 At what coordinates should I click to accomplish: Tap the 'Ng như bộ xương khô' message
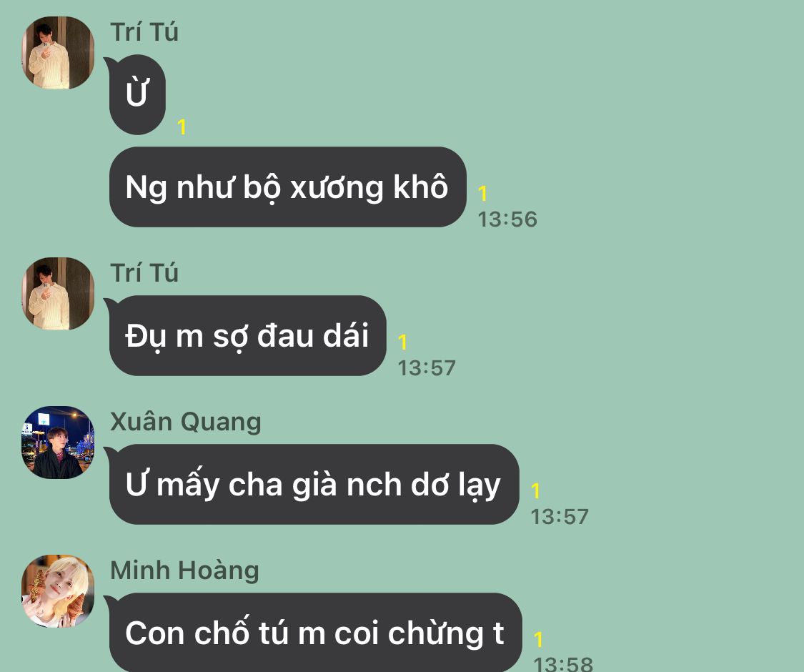288,187
